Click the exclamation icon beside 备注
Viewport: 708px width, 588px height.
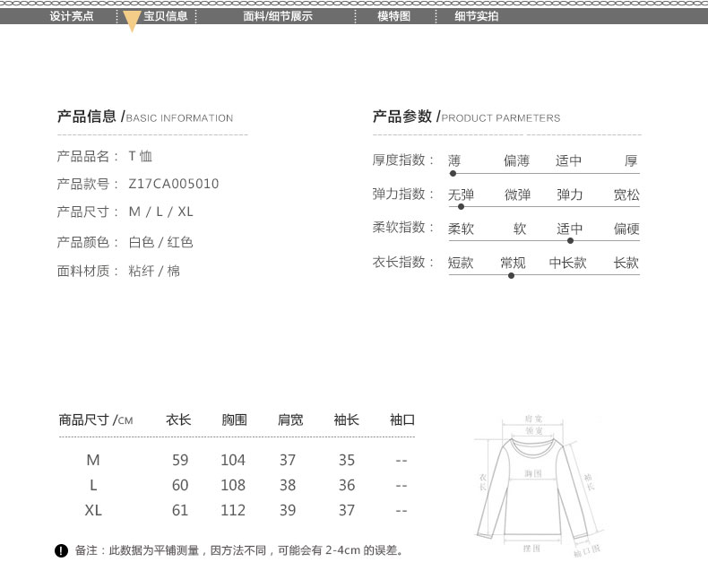[61, 550]
